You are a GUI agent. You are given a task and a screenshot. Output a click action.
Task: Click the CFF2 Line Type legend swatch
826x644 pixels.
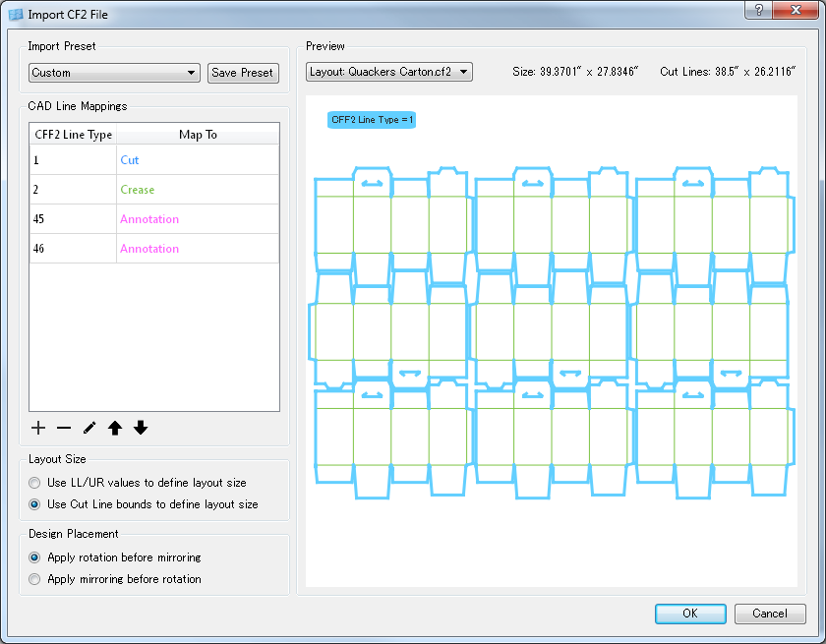372,120
